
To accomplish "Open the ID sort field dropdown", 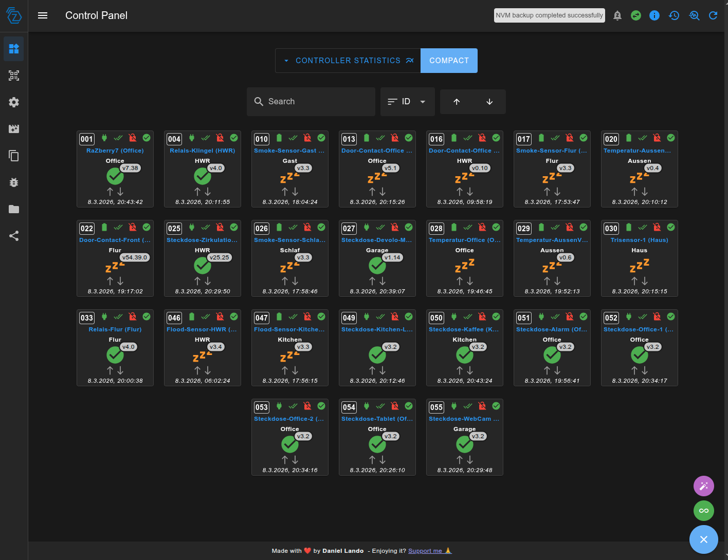I will click(408, 101).
